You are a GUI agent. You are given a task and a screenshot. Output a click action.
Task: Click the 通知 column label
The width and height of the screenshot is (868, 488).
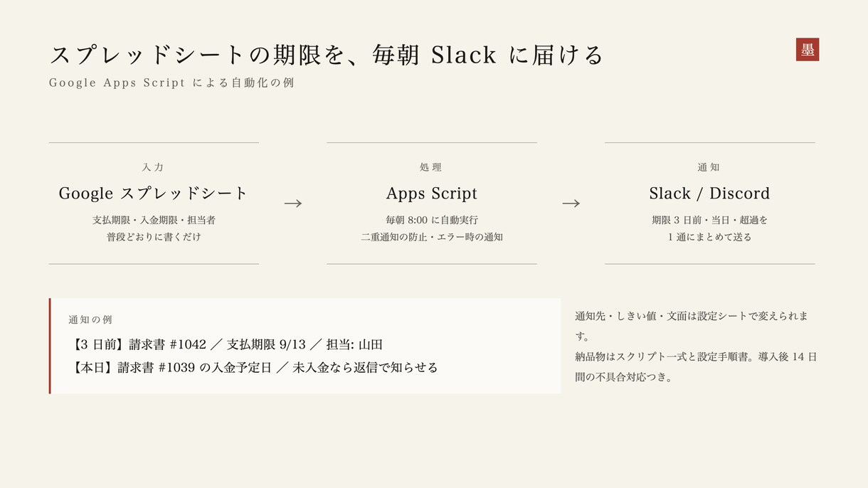(709, 167)
